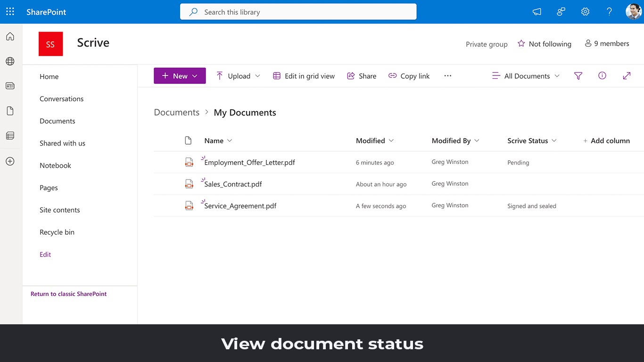Select Home in the site navigation

pyautogui.click(x=49, y=76)
